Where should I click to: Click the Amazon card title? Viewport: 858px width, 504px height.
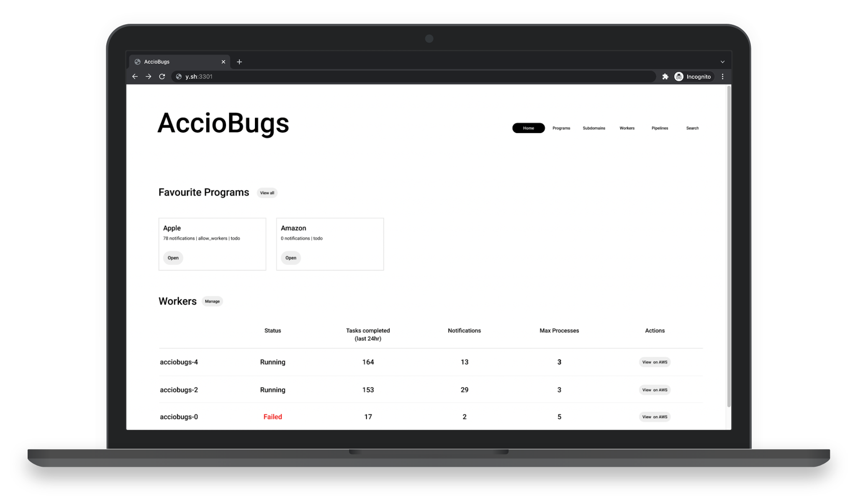pyautogui.click(x=293, y=228)
